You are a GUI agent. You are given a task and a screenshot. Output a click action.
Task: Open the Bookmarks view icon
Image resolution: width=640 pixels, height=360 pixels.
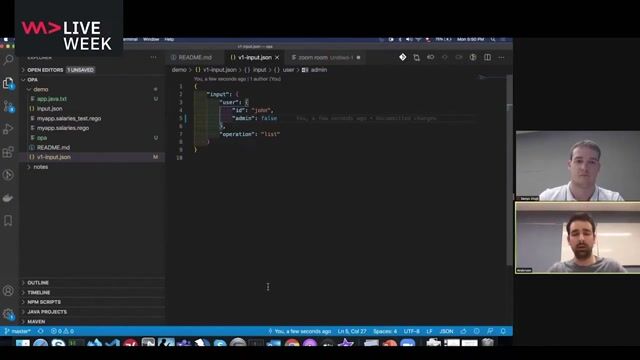(x=8, y=221)
